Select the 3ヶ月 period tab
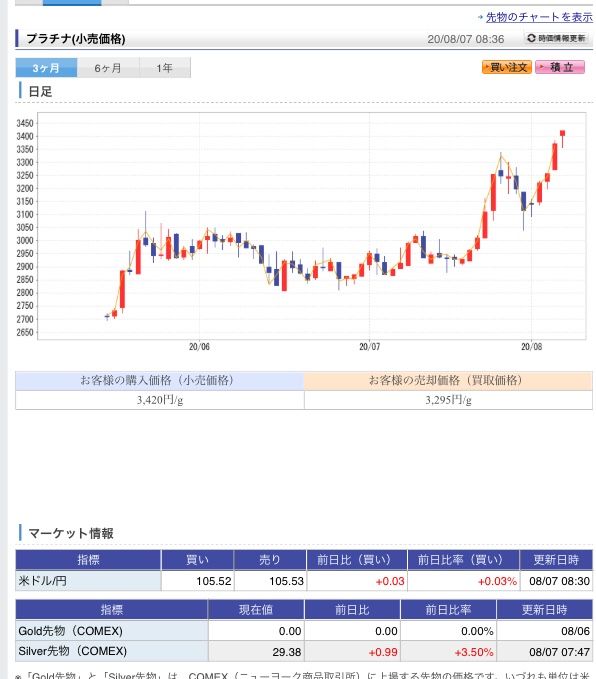Screen dimensions: 596x679 46,68
